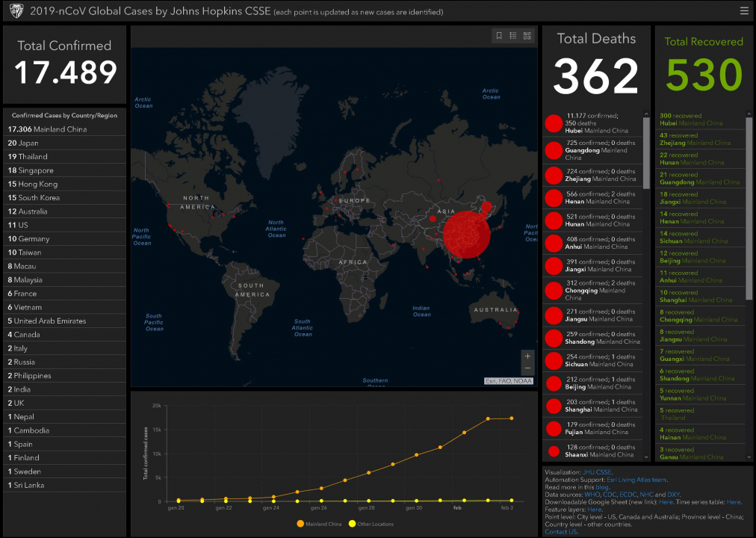
Task: Open the map legend list icon
Action: [513, 36]
